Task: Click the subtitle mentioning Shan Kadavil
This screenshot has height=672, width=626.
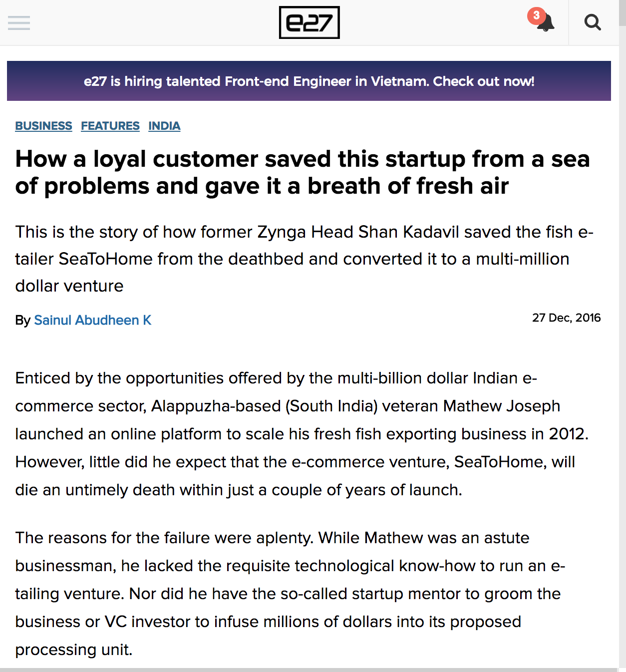Action: (x=304, y=259)
